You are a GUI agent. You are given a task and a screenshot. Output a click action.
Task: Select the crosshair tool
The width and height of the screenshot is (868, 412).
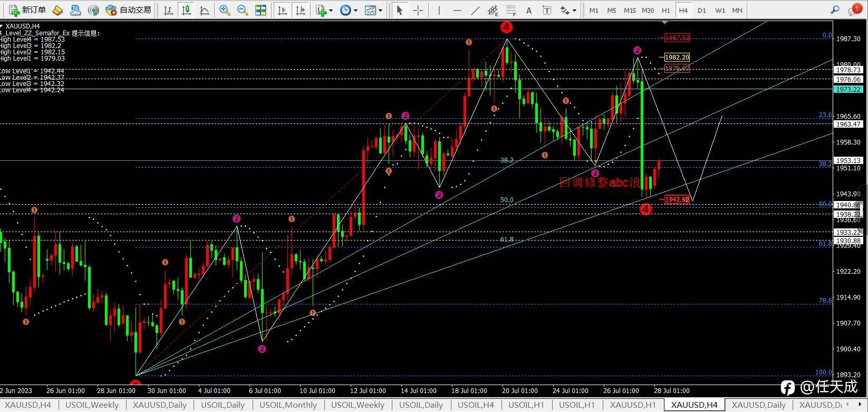pos(418,9)
